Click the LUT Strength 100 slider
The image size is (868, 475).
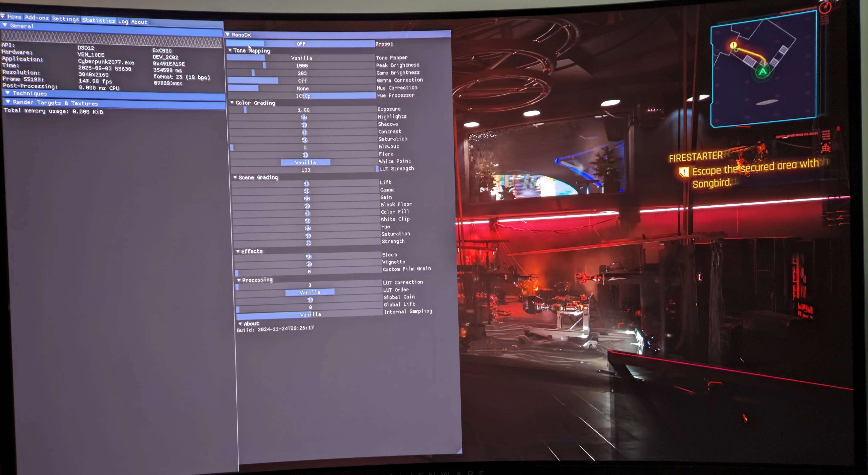point(306,170)
